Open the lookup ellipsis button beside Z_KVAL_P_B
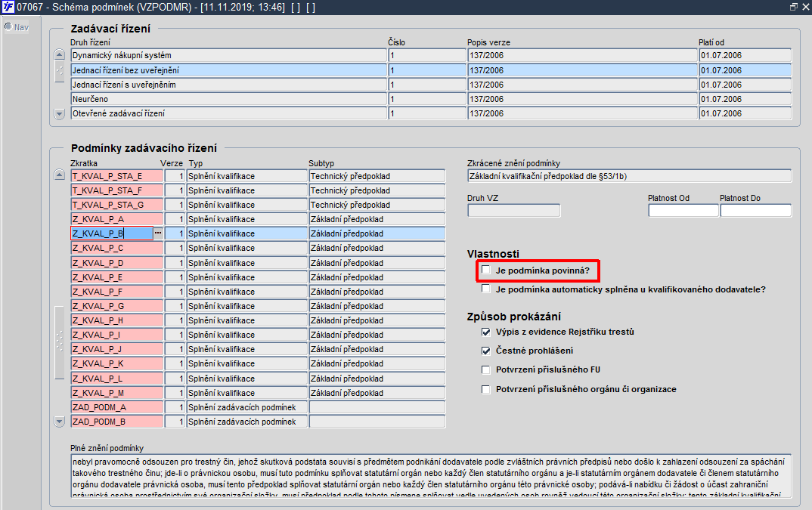 coord(158,233)
